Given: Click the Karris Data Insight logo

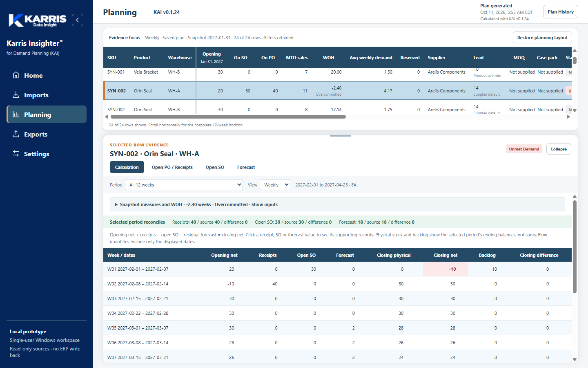Looking at the screenshot, I should tap(38, 20).
